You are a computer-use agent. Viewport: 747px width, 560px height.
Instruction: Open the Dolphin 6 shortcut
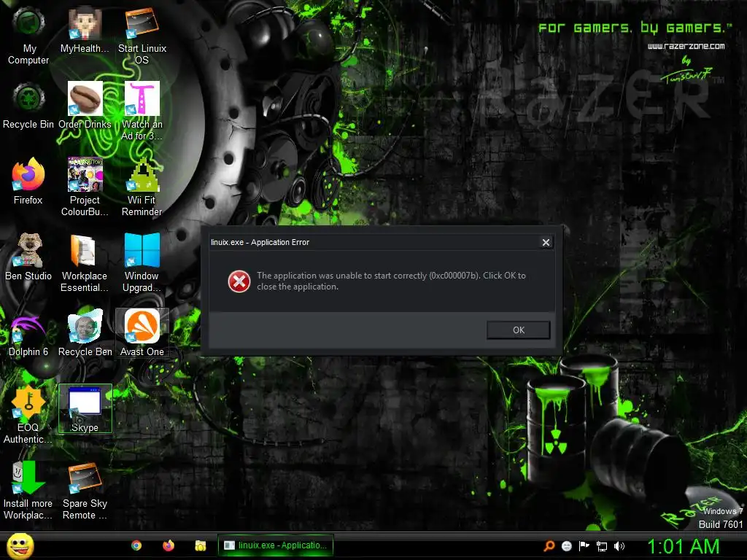tap(28, 333)
